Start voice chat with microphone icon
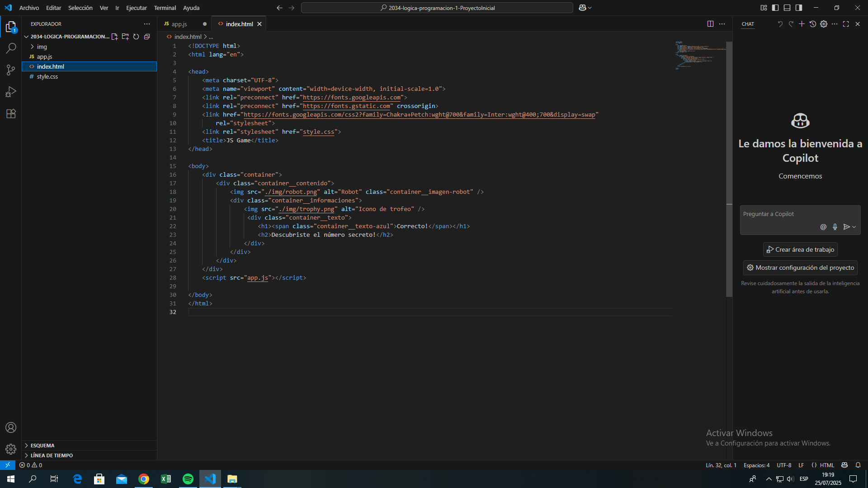This screenshot has height=488, width=868. (835, 227)
